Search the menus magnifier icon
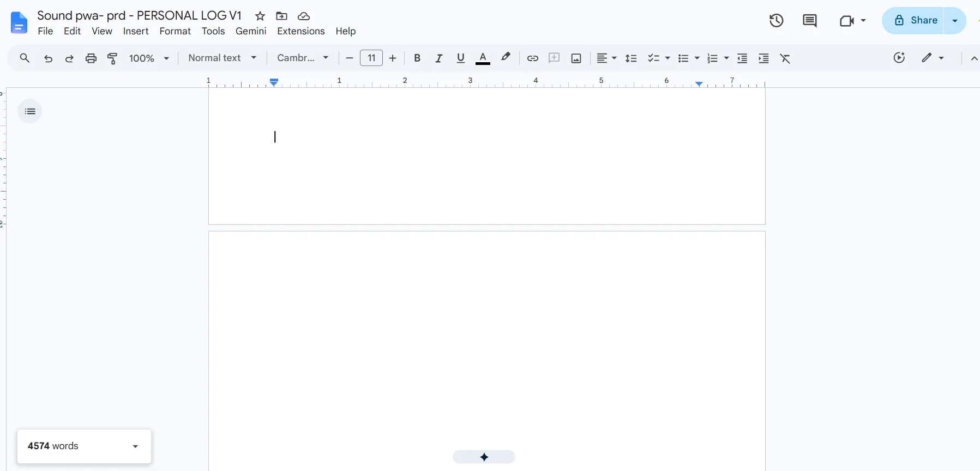 click(x=25, y=58)
